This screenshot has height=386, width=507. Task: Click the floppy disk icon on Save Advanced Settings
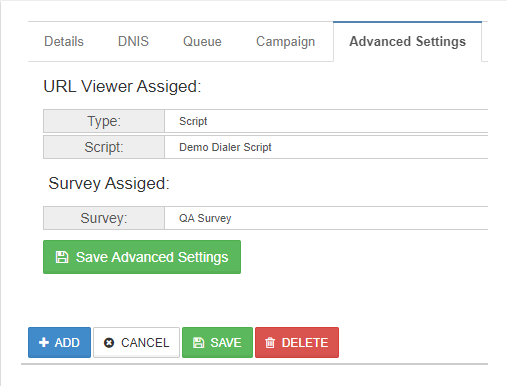coord(62,257)
